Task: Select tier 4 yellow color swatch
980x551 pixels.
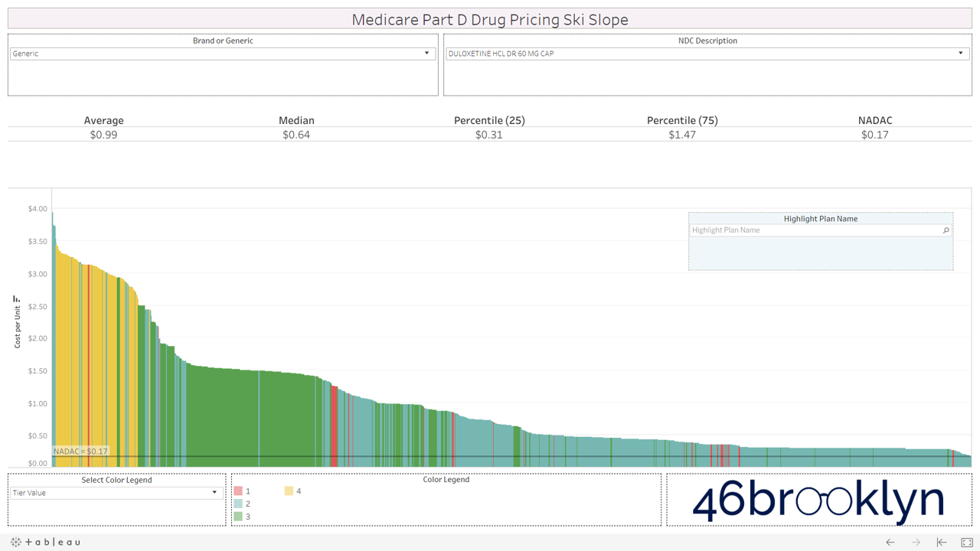Action: 289,491
